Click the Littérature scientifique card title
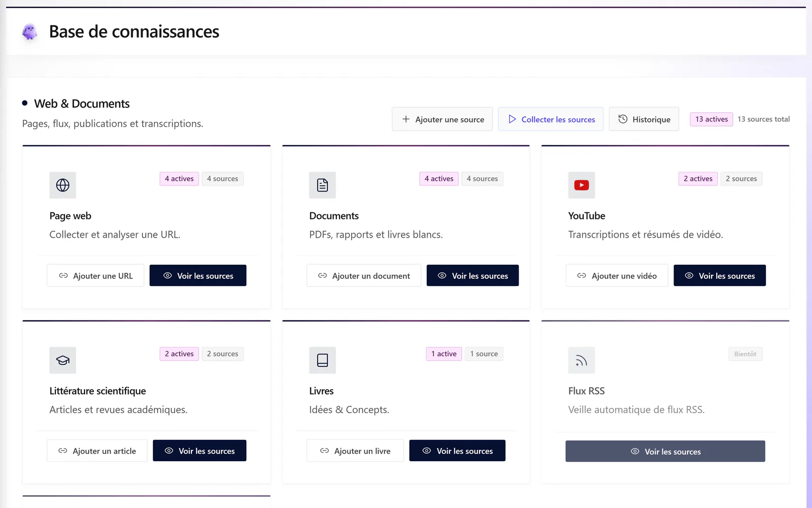The width and height of the screenshot is (812, 508). pyautogui.click(x=98, y=391)
